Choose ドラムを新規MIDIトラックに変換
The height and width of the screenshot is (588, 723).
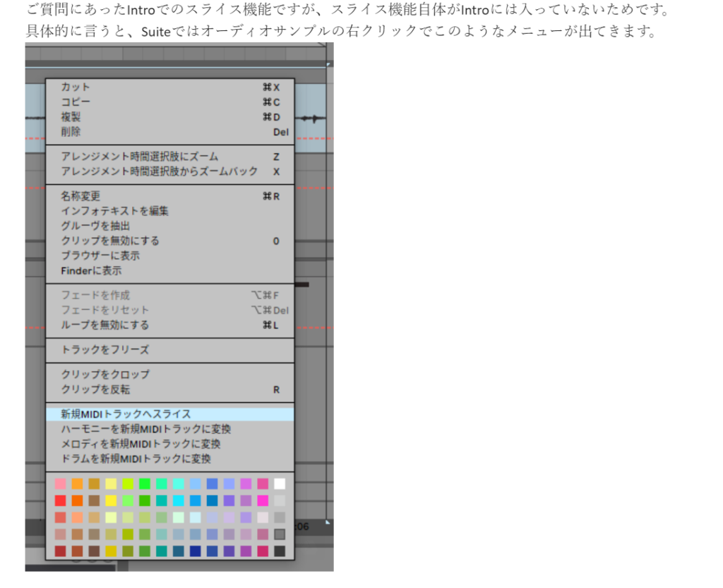136,459
